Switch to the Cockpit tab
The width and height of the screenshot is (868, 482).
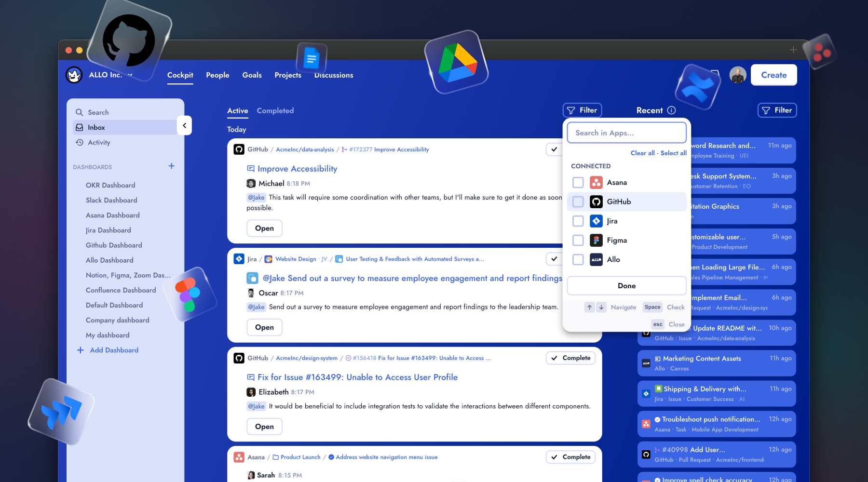click(180, 75)
